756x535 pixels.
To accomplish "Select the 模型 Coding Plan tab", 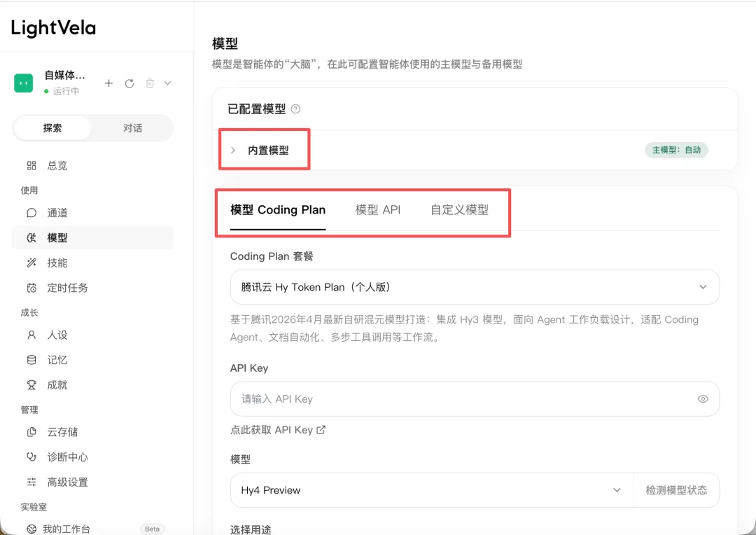I will point(278,210).
